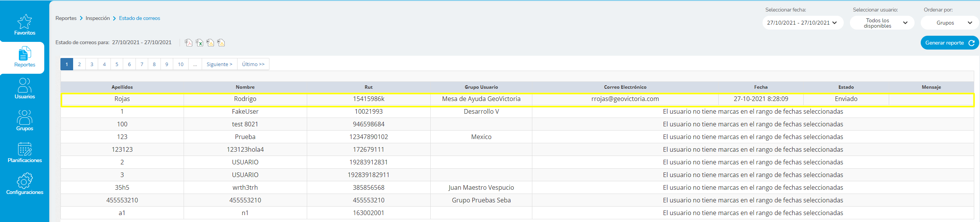The width and height of the screenshot is (980, 222).
Task: Expand the Ordenar por Grupos dropdown
Action: tap(949, 23)
